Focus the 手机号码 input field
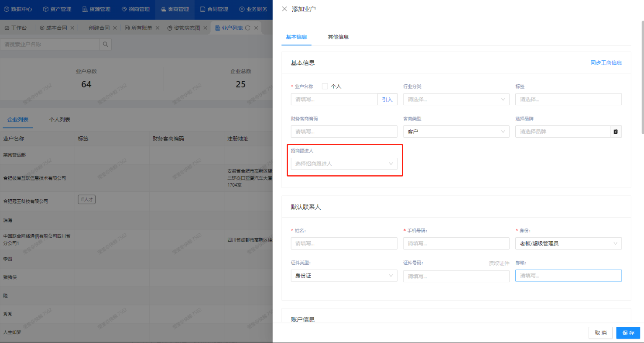 [456, 243]
